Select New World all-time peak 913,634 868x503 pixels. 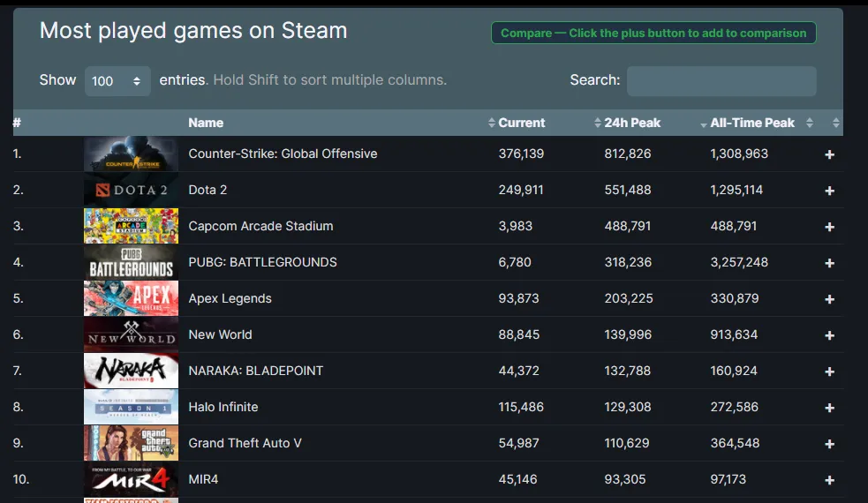(734, 334)
